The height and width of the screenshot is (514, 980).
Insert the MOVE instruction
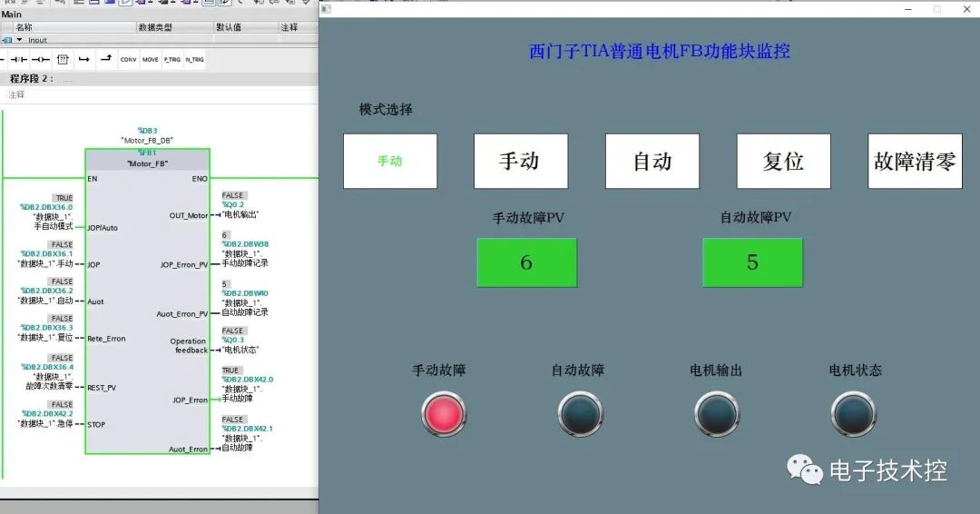point(150,59)
